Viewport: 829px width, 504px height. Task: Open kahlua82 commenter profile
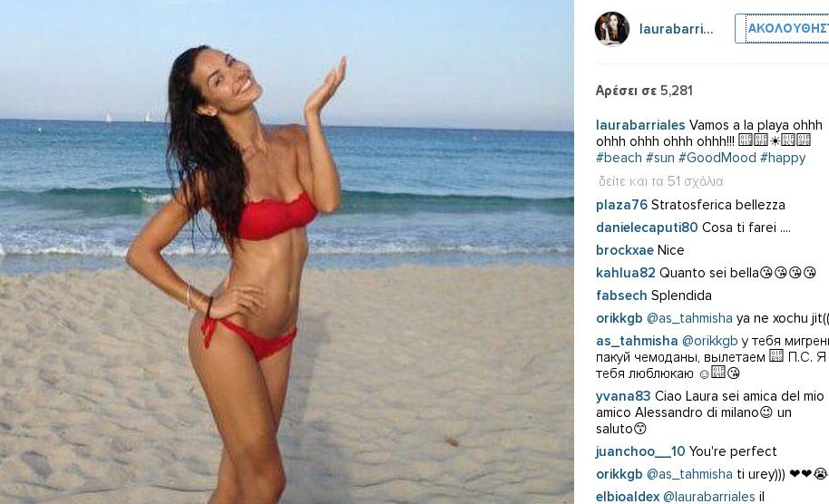coord(626,273)
